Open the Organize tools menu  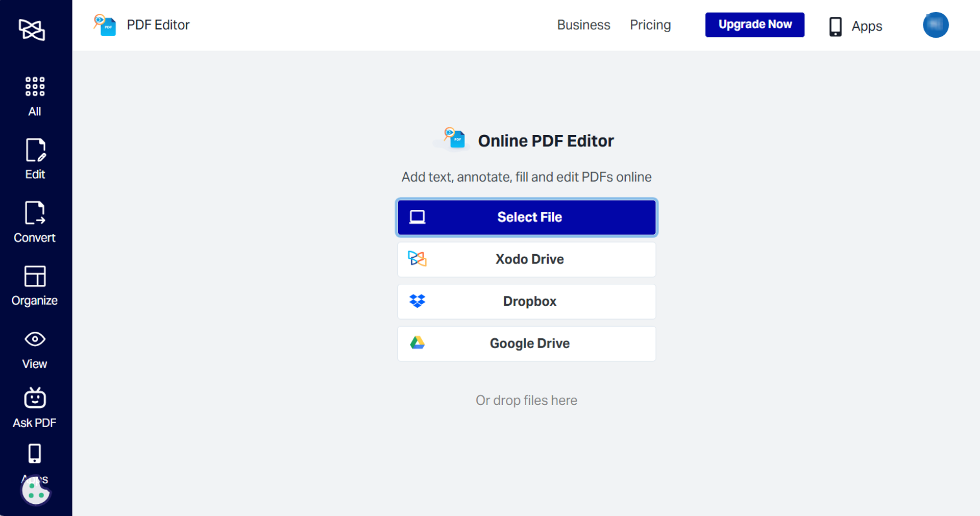pyautogui.click(x=35, y=286)
